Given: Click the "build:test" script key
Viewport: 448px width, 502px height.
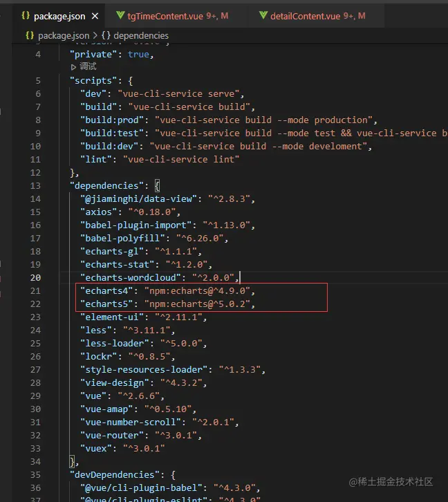Looking at the screenshot, I should tap(112, 133).
